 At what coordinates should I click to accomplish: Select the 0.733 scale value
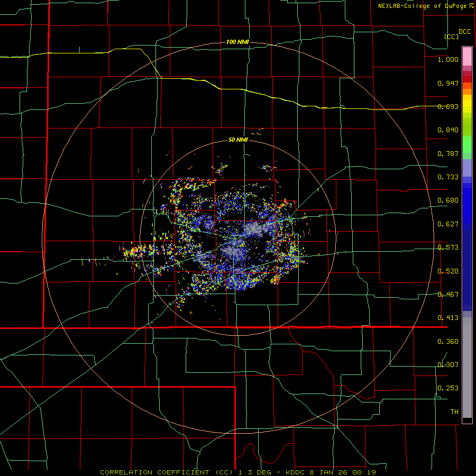tap(448, 177)
